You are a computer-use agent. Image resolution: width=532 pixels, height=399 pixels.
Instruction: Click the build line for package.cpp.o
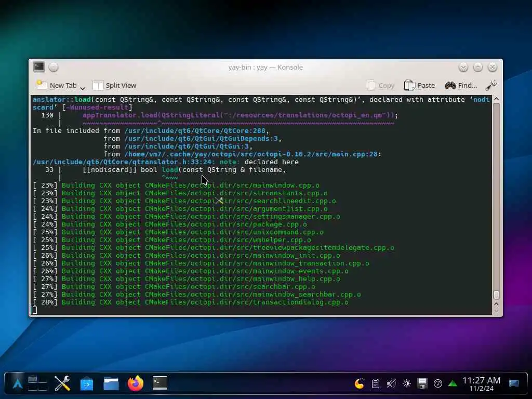tap(170, 224)
